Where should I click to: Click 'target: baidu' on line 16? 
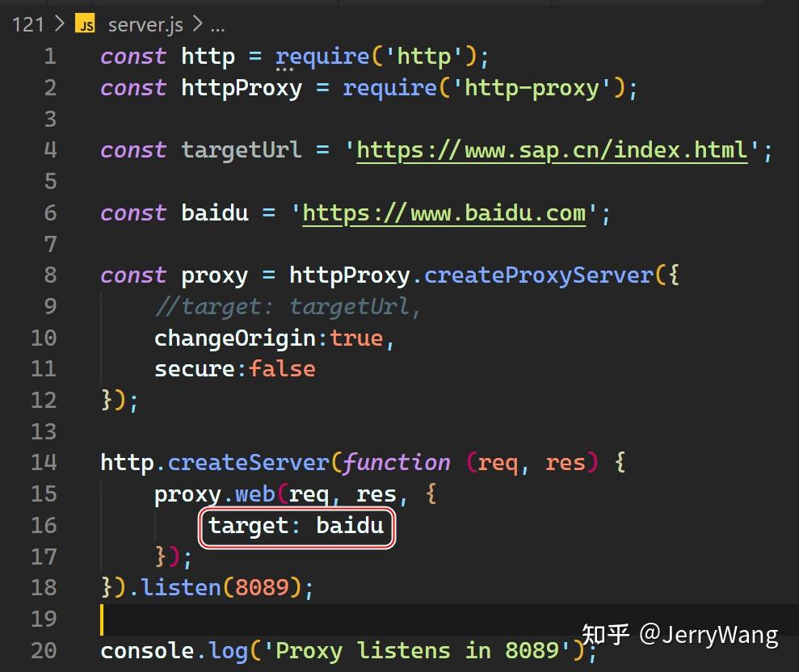click(296, 526)
